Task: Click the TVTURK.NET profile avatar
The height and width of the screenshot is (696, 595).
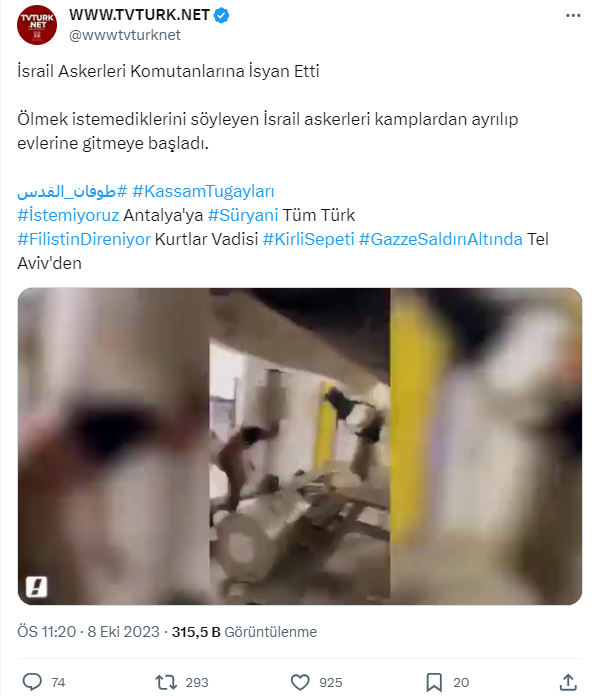Action: [37, 25]
